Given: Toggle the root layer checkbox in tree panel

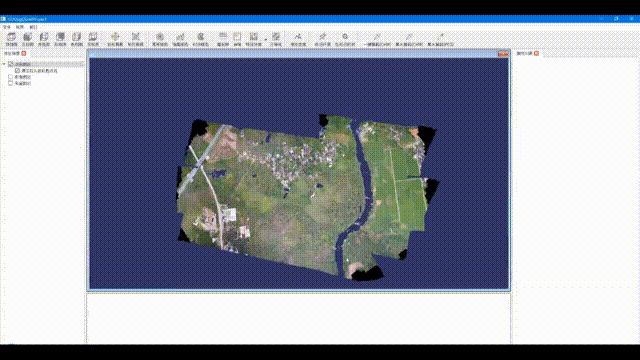Looking at the screenshot, I should pyautogui.click(x=11, y=64).
